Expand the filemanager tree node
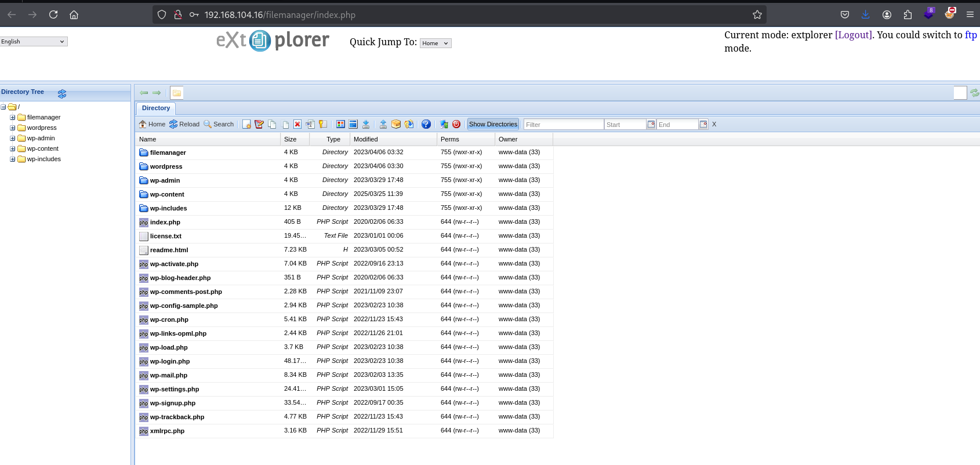Viewport: 980px width, 465px height. [13, 117]
